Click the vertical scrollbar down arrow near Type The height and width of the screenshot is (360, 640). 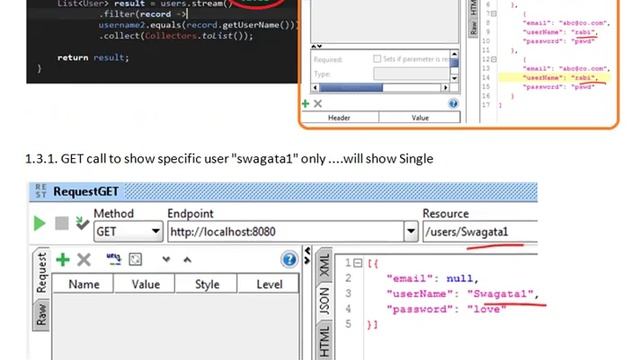click(454, 78)
